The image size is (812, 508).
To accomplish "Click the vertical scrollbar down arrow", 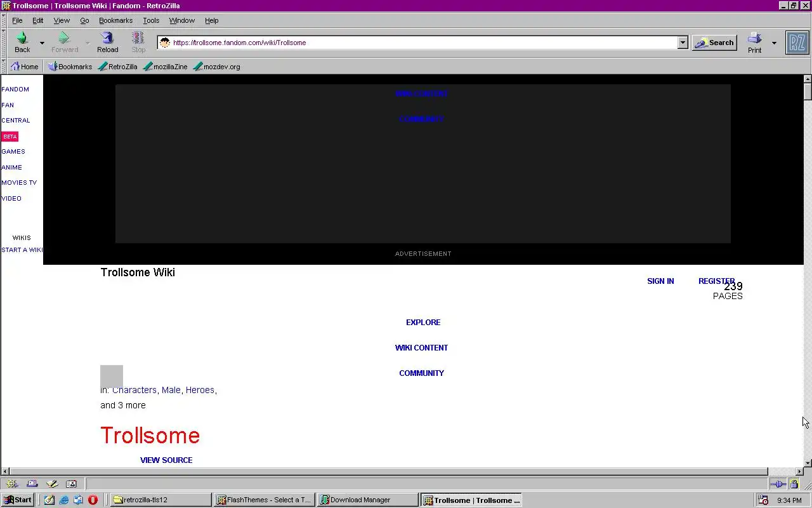I will tap(808, 463).
